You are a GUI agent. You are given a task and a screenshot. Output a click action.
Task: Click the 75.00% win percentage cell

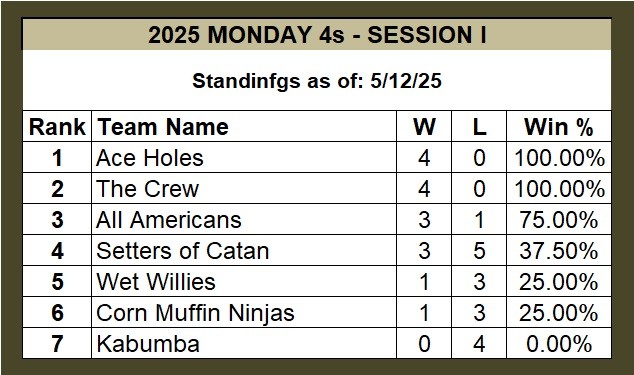pyautogui.click(x=559, y=219)
